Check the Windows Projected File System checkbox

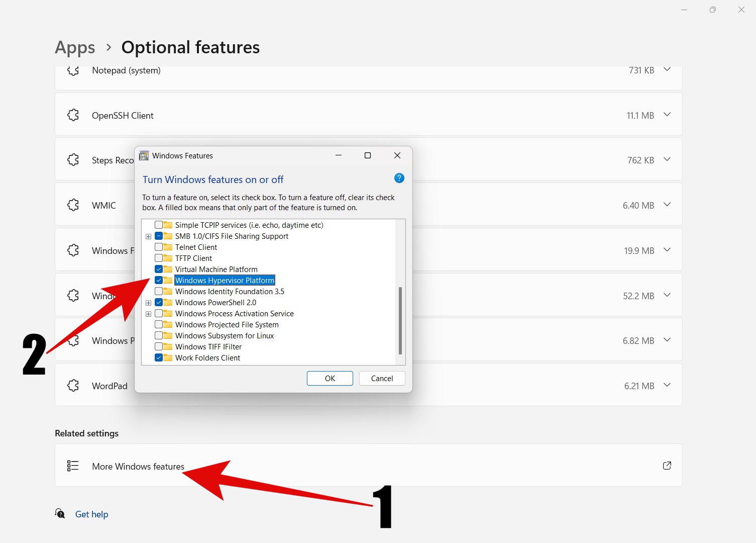tap(159, 324)
